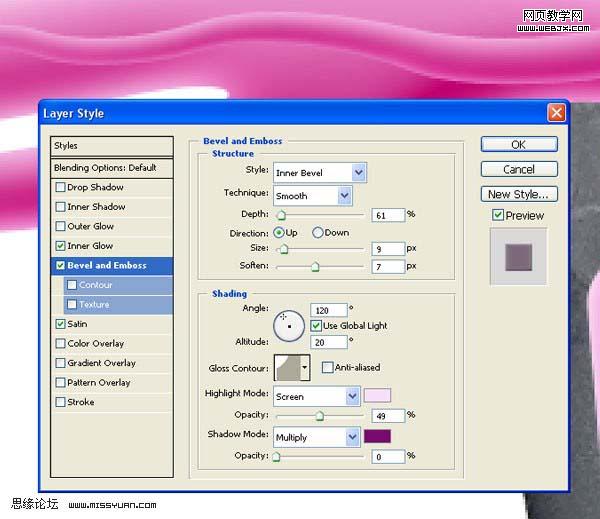This screenshot has height=519, width=600.
Task: Close the Layer Style dialog
Action: 556,113
